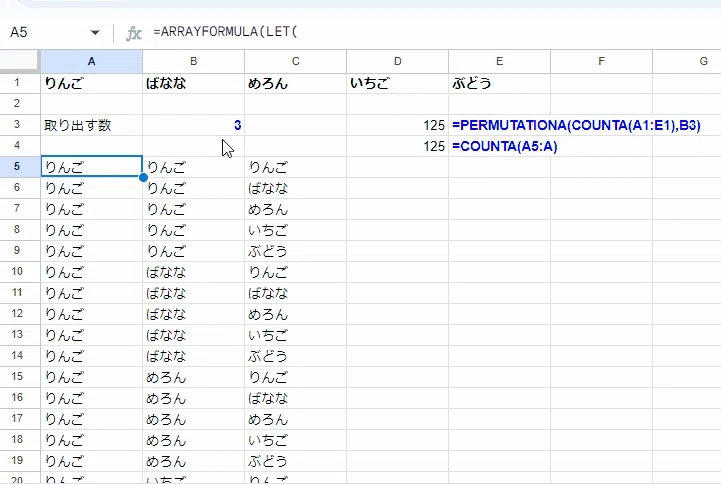The height and width of the screenshot is (484, 721).
Task: Click cell B5 containing りんご
Action: click(x=194, y=167)
